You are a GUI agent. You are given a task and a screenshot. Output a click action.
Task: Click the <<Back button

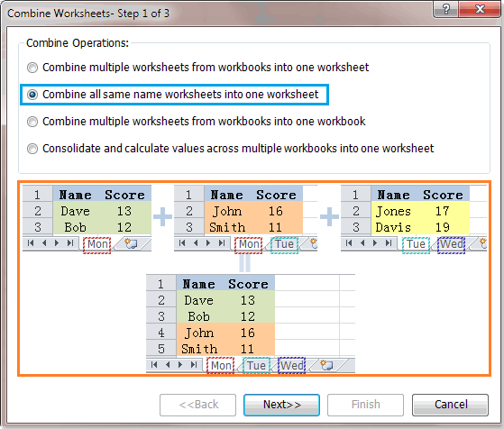tap(198, 405)
